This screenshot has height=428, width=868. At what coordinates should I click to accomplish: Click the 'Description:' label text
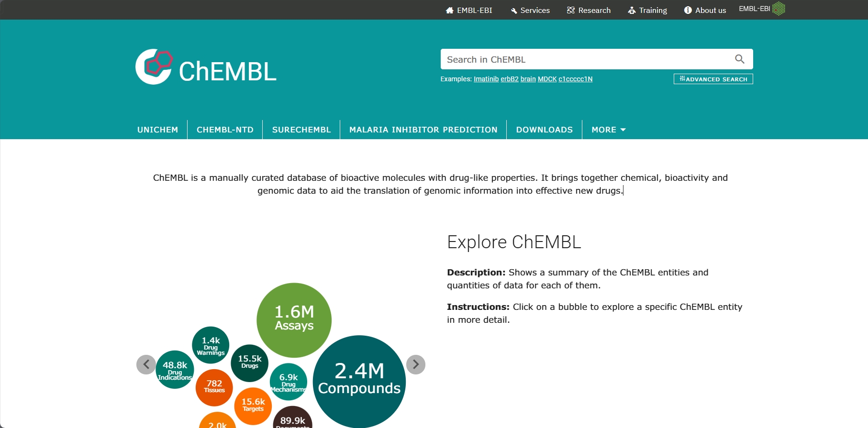pyautogui.click(x=476, y=273)
